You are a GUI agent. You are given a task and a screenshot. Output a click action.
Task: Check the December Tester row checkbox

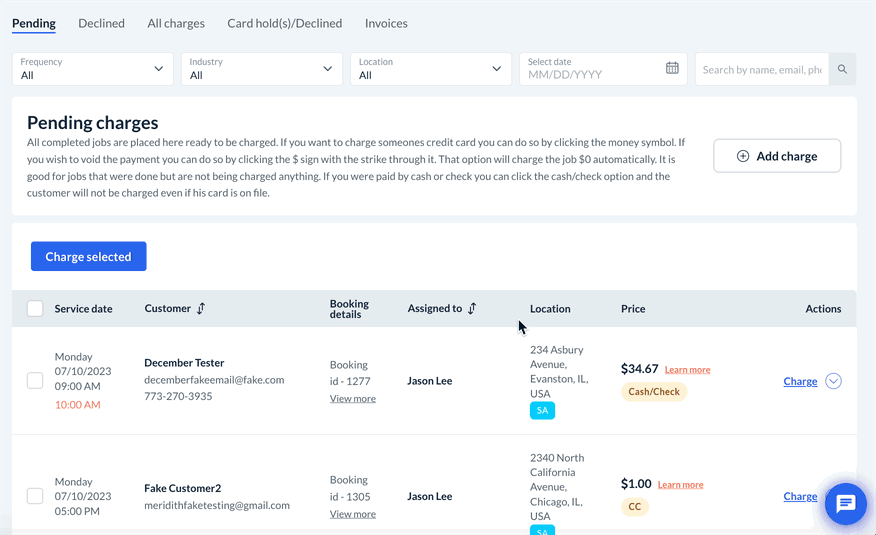(35, 381)
